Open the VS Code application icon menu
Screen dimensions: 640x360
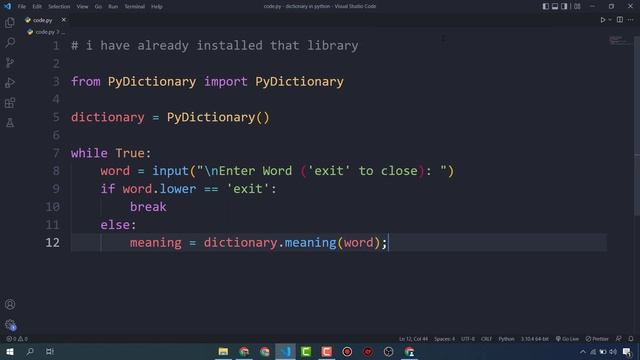[x=7, y=6]
